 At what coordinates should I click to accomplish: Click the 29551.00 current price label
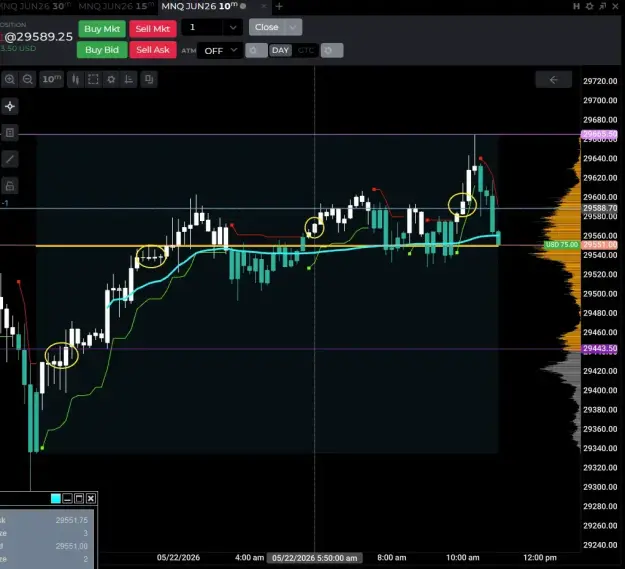(x=599, y=245)
